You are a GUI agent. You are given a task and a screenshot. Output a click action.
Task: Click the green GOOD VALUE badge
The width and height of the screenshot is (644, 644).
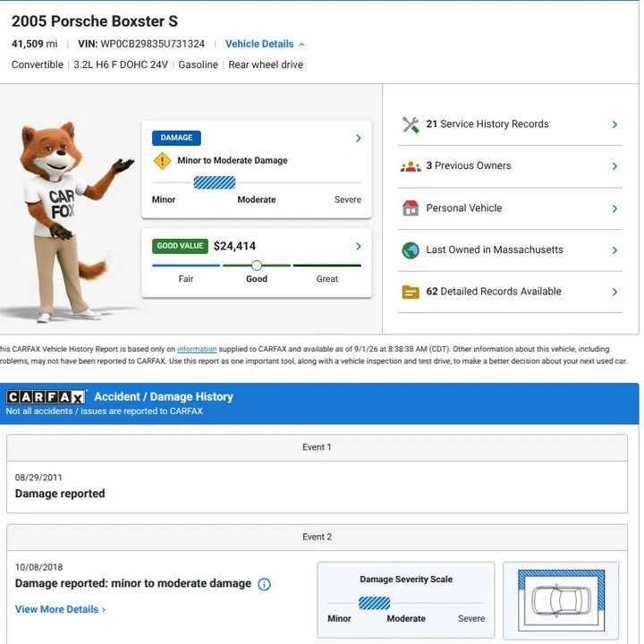[180, 246]
